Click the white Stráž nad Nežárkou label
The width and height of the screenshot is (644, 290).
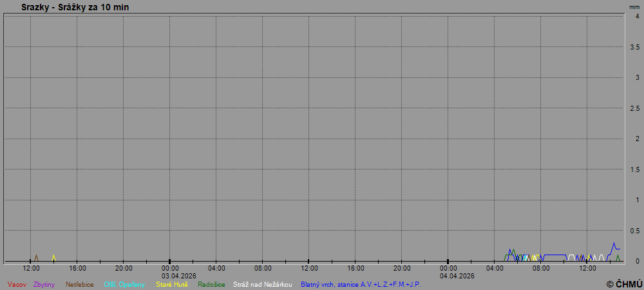[263, 284]
